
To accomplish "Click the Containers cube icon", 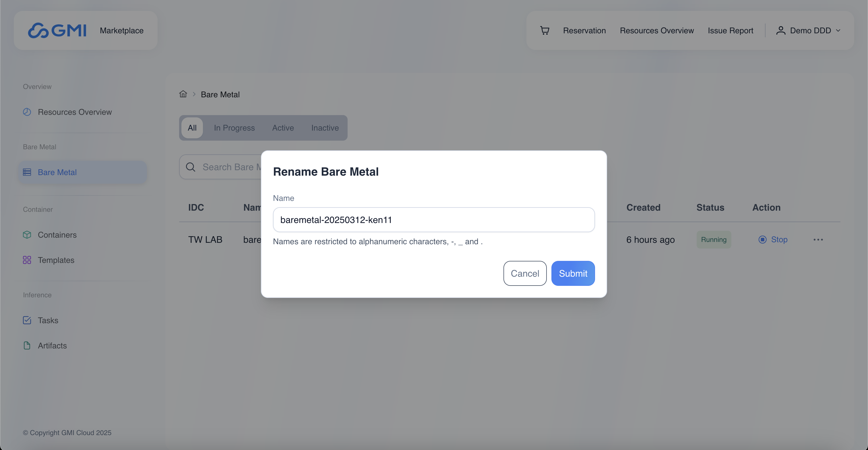I will tap(27, 235).
